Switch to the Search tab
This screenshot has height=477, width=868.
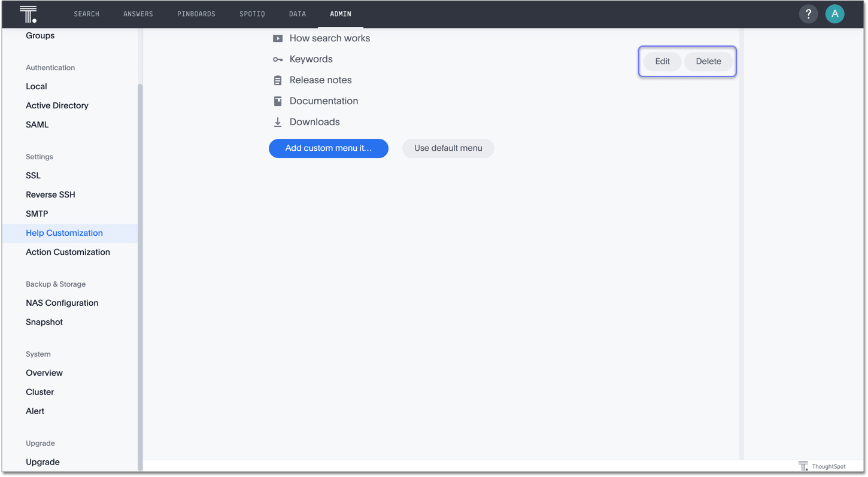[87, 14]
